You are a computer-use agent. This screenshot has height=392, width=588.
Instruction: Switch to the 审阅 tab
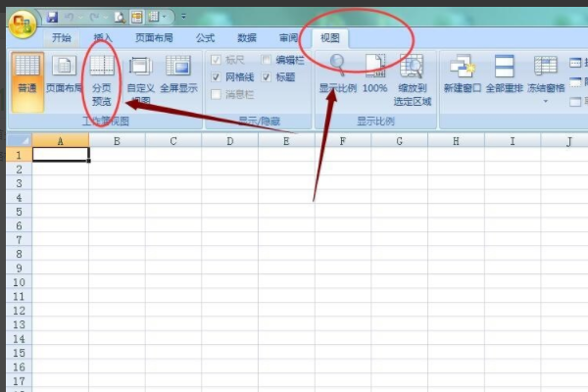[x=288, y=38]
